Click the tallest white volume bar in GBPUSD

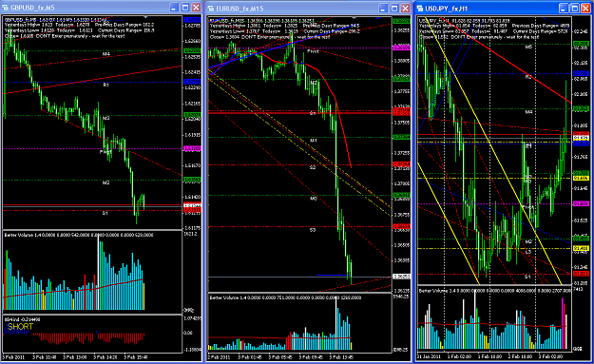(98, 273)
